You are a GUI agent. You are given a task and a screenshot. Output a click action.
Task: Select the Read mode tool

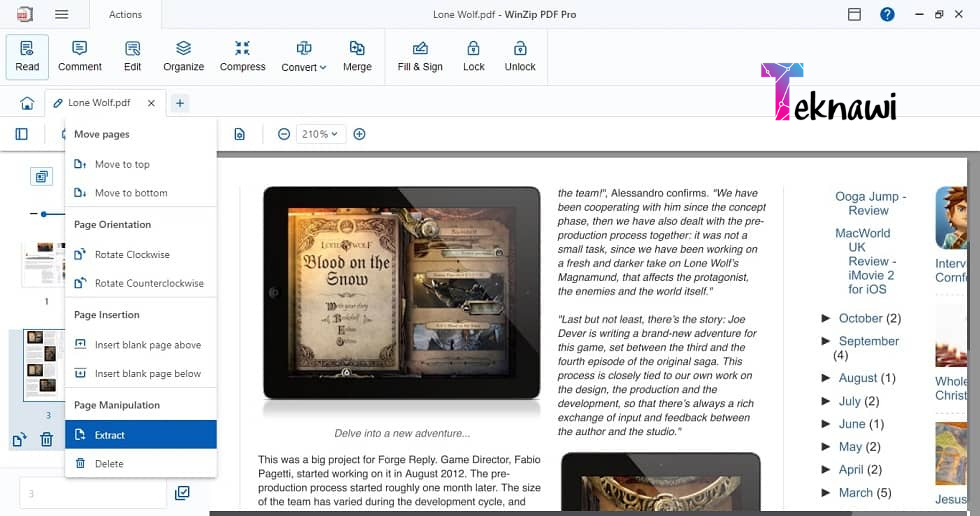27,57
